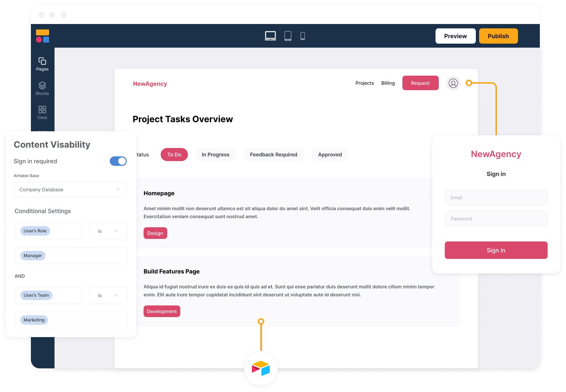Click the Conditional Settings label
The image size is (566, 392).
[x=43, y=211]
